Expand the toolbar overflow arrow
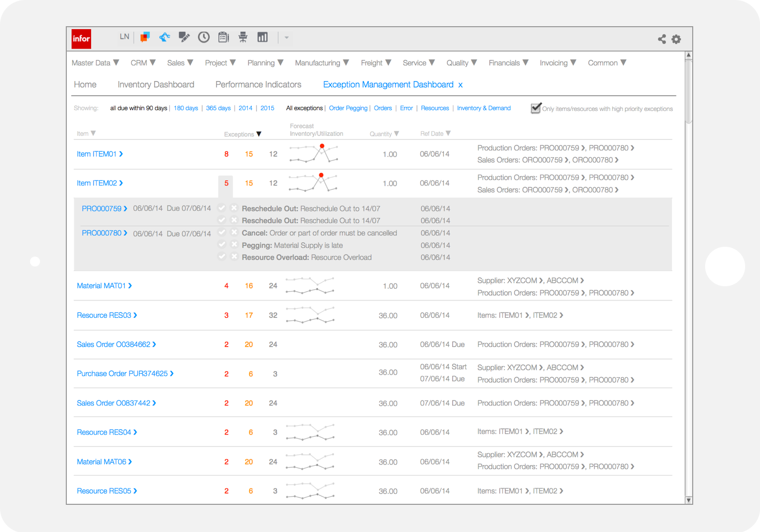The width and height of the screenshot is (760, 532). (x=286, y=38)
